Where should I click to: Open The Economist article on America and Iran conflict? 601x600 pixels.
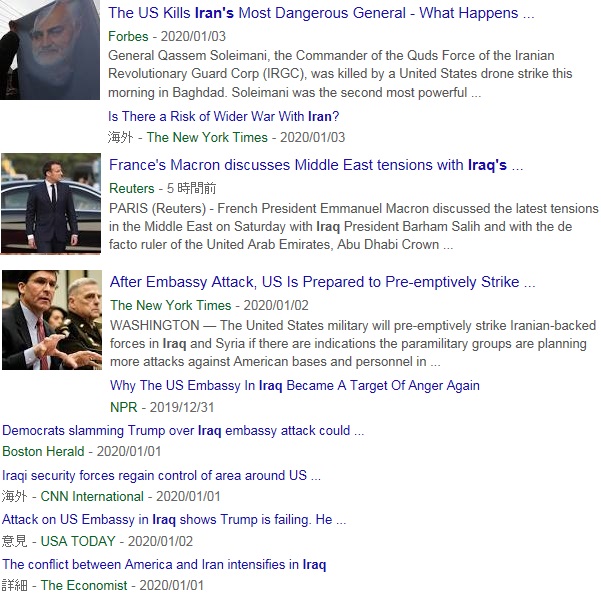(x=164, y=564)
